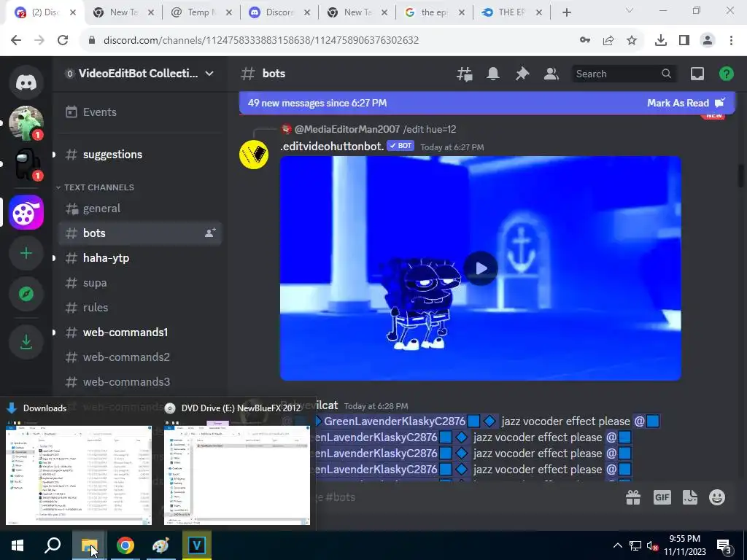
Task: Close the (2) Disc... tab
Action: pos(73,12)
